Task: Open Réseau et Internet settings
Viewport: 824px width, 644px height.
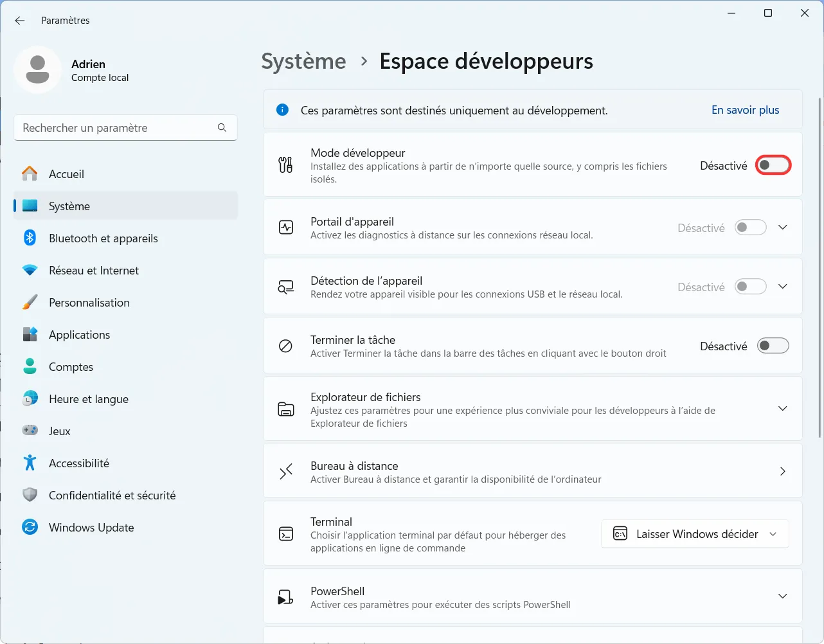Action: tap(125, 270)
